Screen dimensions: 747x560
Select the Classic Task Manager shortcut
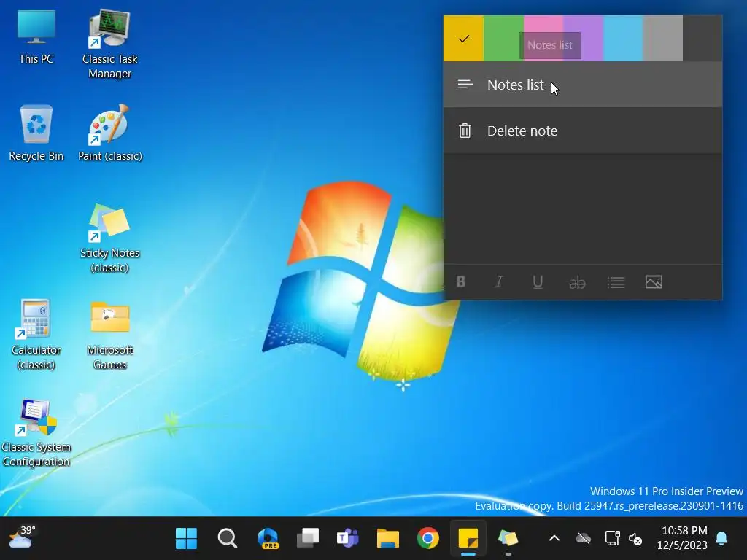(x=109, y=44)
